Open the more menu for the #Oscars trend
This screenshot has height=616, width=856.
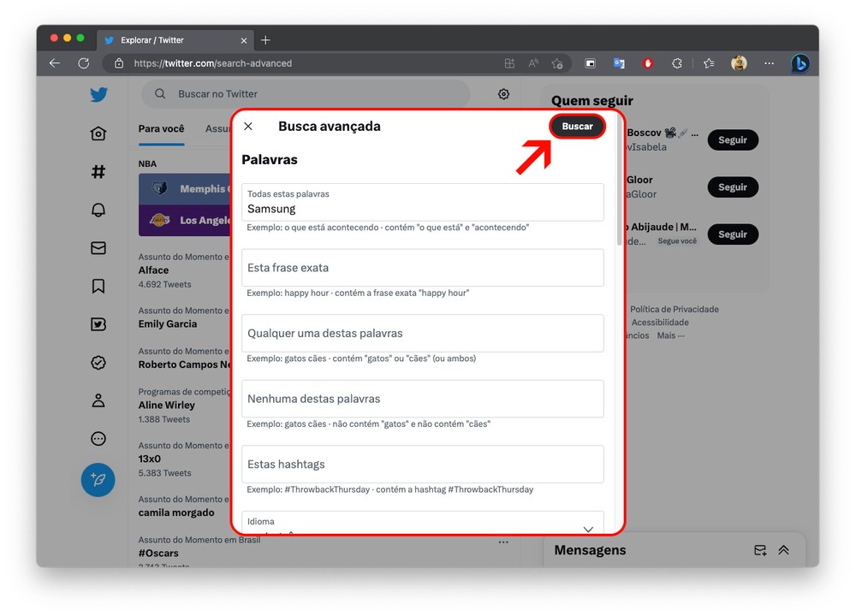pyautogui.click(x=503, y=542)
